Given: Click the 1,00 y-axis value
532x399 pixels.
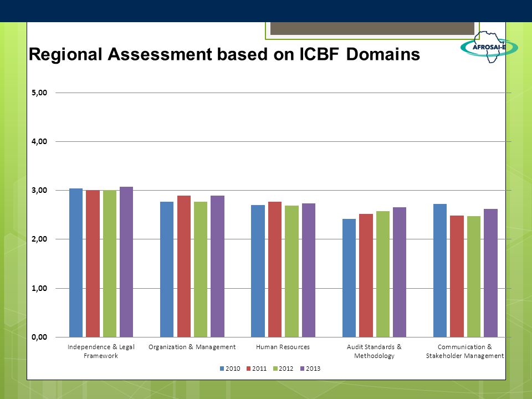Looking at the screenshot, I should click(39, 288).
